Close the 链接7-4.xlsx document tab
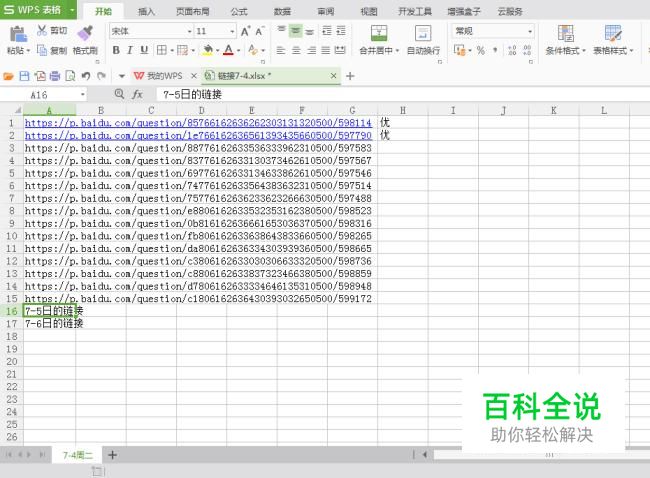 (333, 76)
